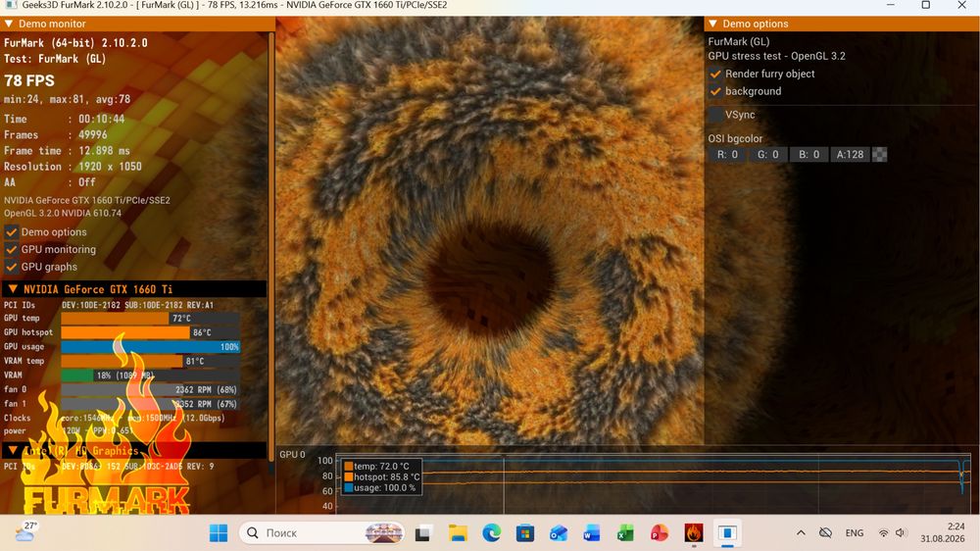980x551 pixels.
Task: Click the Demo monitor vertical scrollbar
Action: 271,247
